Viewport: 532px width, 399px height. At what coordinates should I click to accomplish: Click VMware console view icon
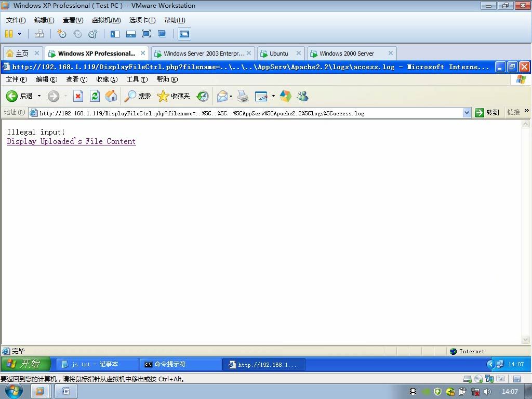184,34
